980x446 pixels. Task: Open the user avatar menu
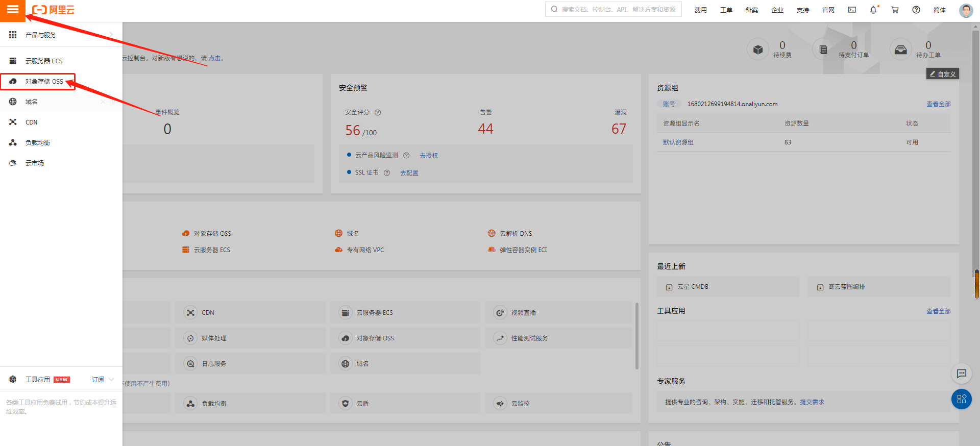click(966, 10)
